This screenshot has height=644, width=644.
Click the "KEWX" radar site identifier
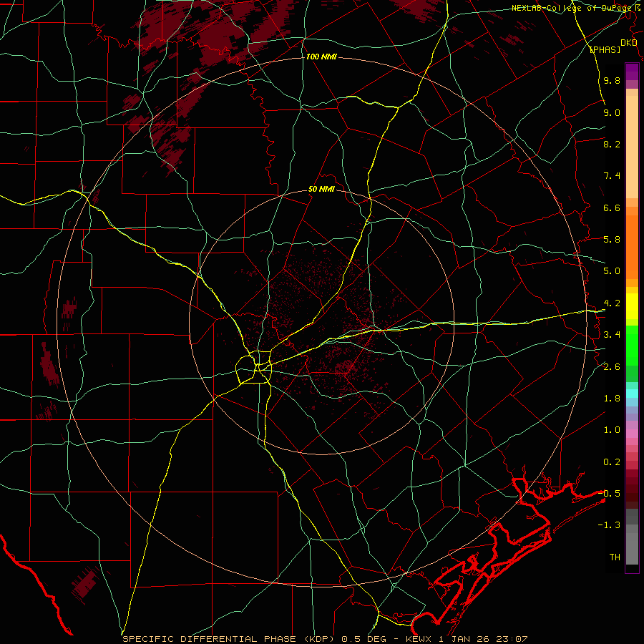click(x=420, y=639)
